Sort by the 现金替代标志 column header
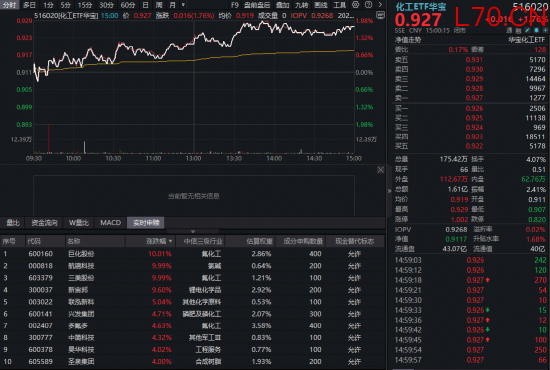 click(x=355, y=241)
